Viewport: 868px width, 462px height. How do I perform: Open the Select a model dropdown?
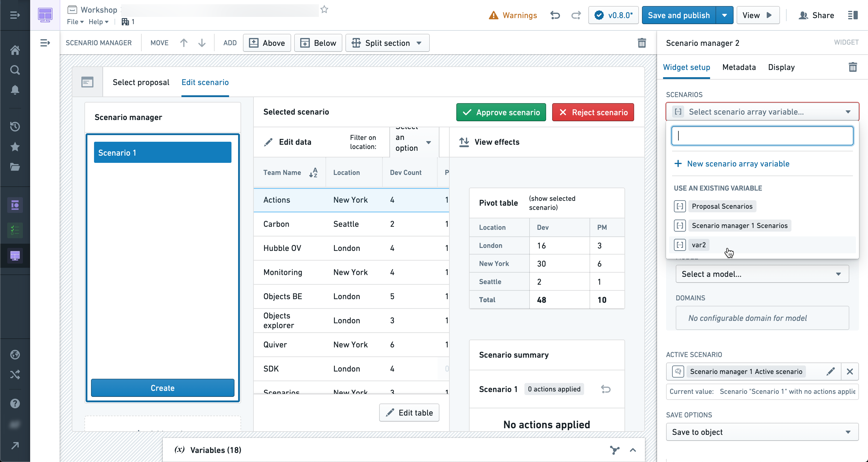point(762,274)
